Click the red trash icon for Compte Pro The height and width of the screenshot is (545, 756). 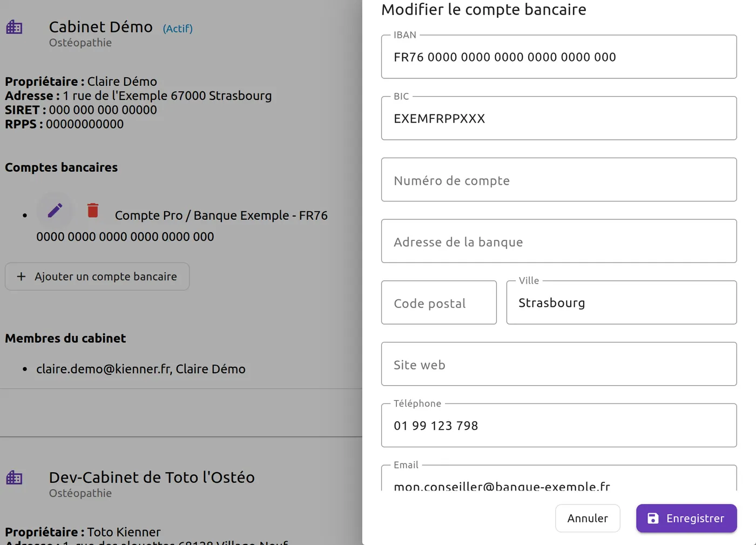click(93, 210)
